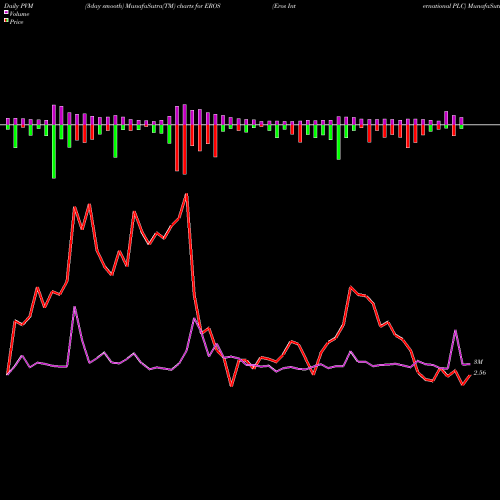This screenshot has width=500, height=500.
Task: Click the '3M' volume end label
Action: tap(478, 362)
